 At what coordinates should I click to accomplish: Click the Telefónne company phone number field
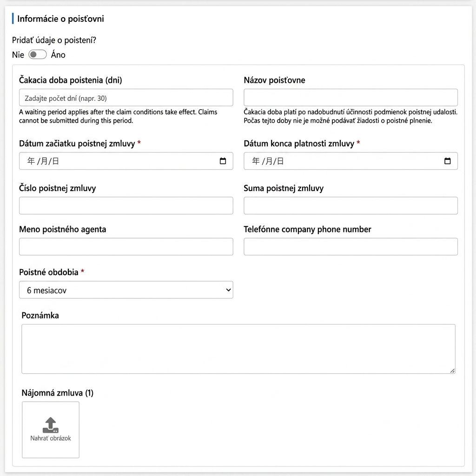pyautogui.click(x=350, y=246)
